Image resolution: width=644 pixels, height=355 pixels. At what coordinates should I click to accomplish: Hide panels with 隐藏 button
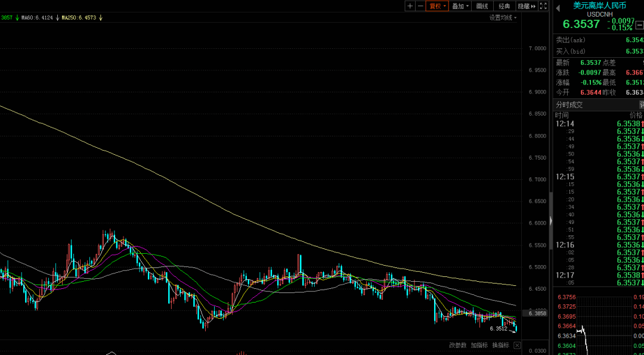(527, 6)
